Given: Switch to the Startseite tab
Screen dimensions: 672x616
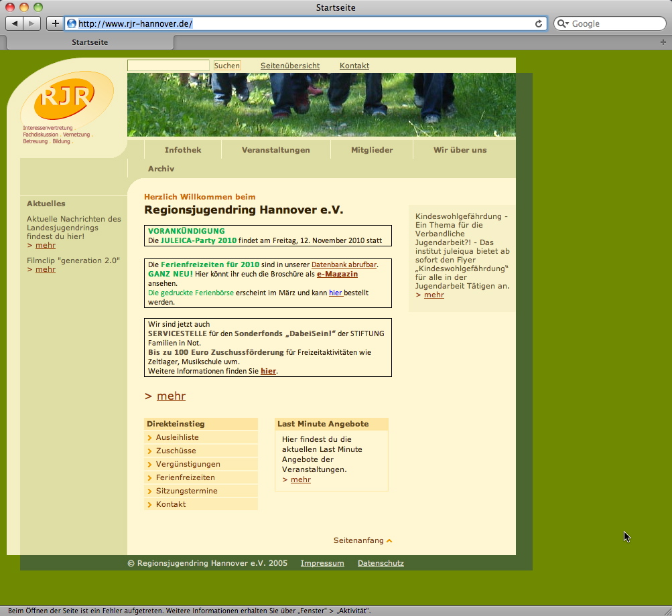Looking at the screenshot, I should (x=90, y=42).
